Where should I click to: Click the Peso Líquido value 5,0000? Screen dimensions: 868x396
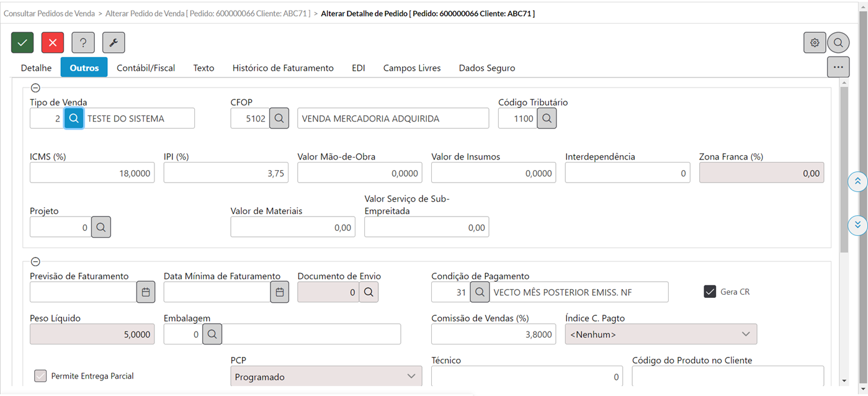click(92, 334)
